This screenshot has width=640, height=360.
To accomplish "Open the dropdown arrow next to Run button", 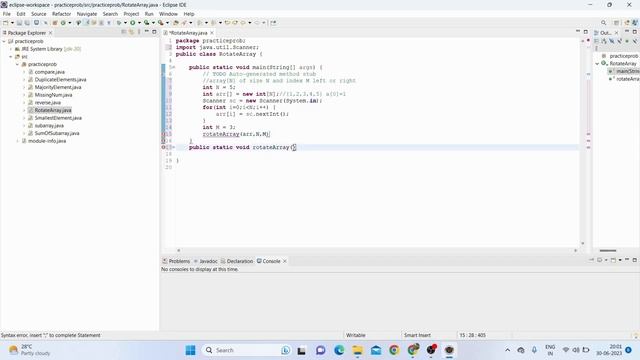I will tap(139, 22).
